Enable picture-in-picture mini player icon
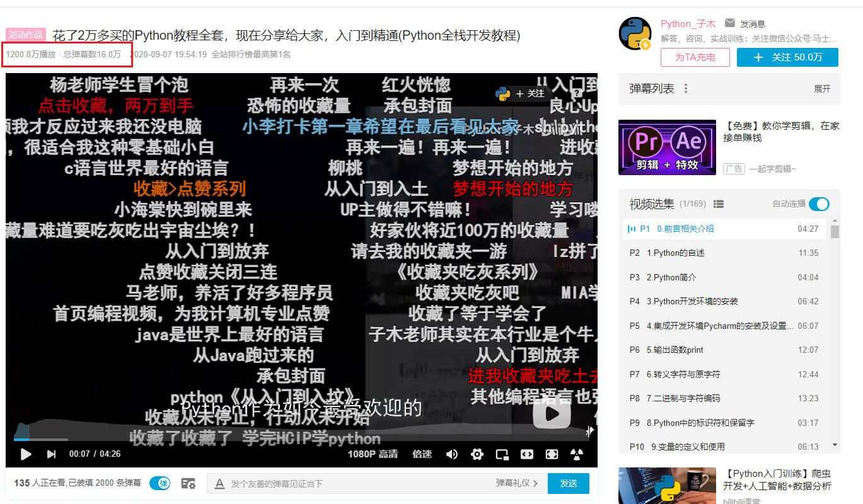Viewport: 863px width, 504px height. pyautogui.click(x=502, y=454)
